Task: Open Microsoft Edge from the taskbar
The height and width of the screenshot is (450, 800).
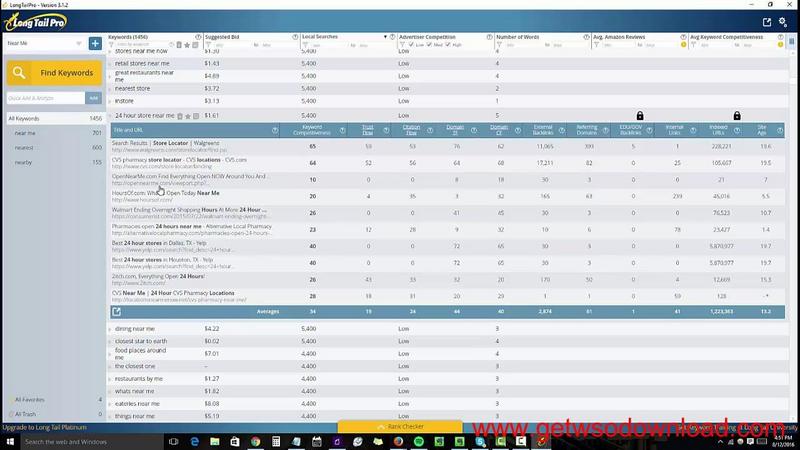Action: tap(194, 442)
